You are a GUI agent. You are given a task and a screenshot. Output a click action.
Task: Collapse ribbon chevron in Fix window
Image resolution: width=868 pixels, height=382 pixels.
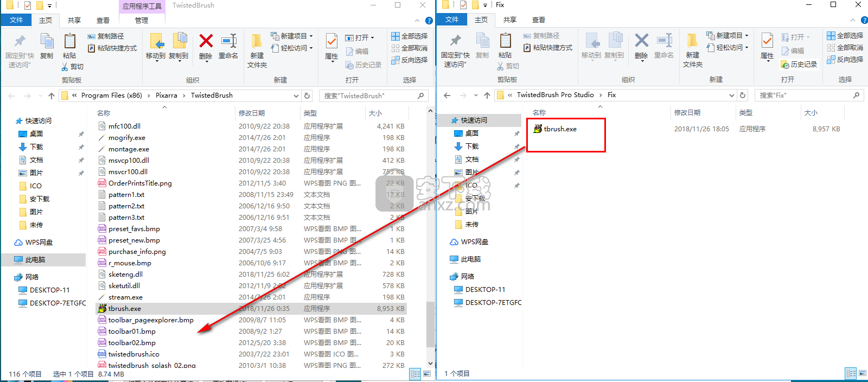click(853, 20)
